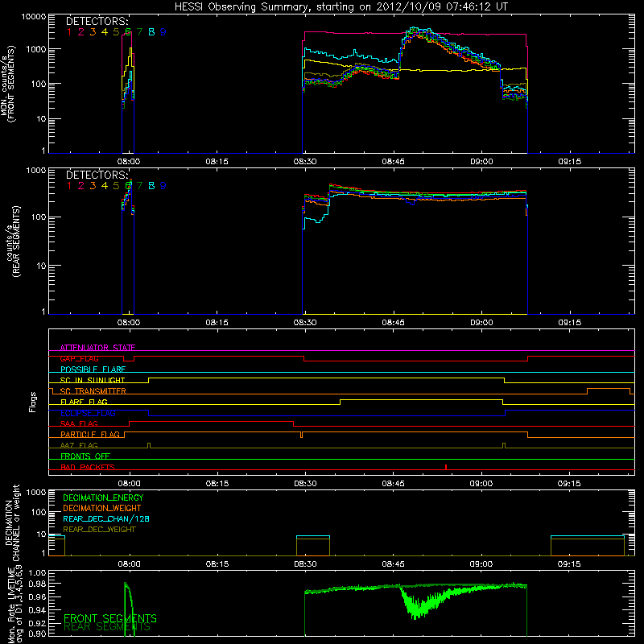Image resolution: width=644 pixels, height=644 pixels.
Task: Click 09:15 tick under the rear segments plot
Action: (x=569, y=323)
